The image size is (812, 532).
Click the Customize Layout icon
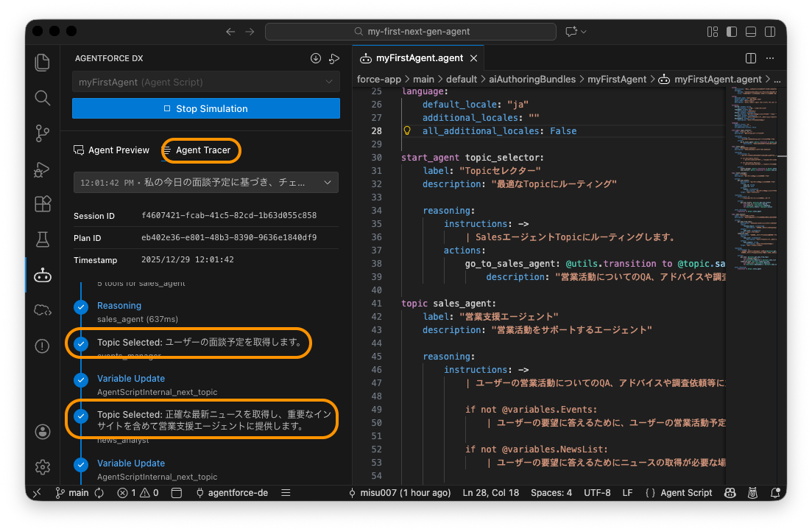(713, 32)
